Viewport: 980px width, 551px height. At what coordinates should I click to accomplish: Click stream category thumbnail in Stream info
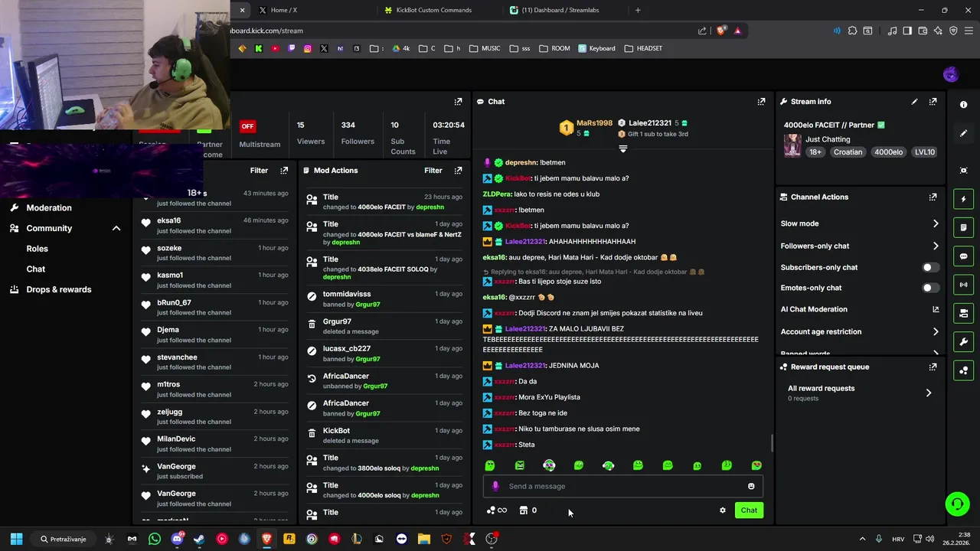point(792,145)
